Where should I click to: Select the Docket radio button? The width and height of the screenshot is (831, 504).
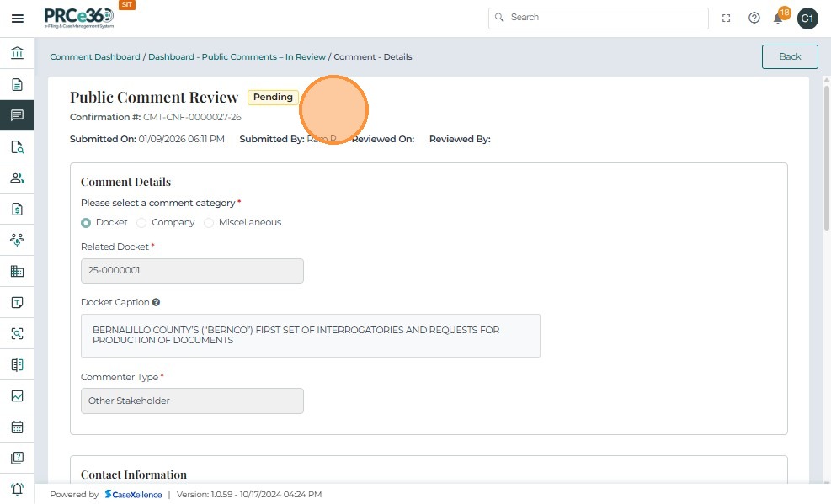(86, 223)
